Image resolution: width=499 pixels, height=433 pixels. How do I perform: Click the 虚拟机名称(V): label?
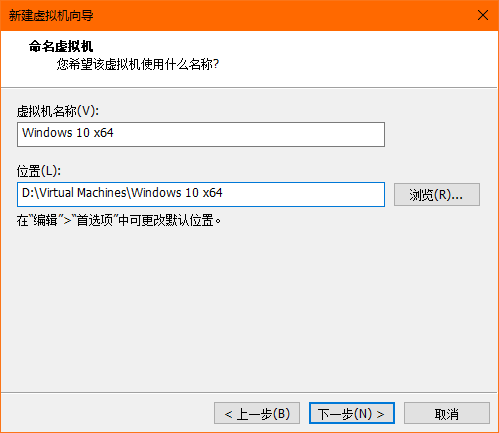pos(58,111)
